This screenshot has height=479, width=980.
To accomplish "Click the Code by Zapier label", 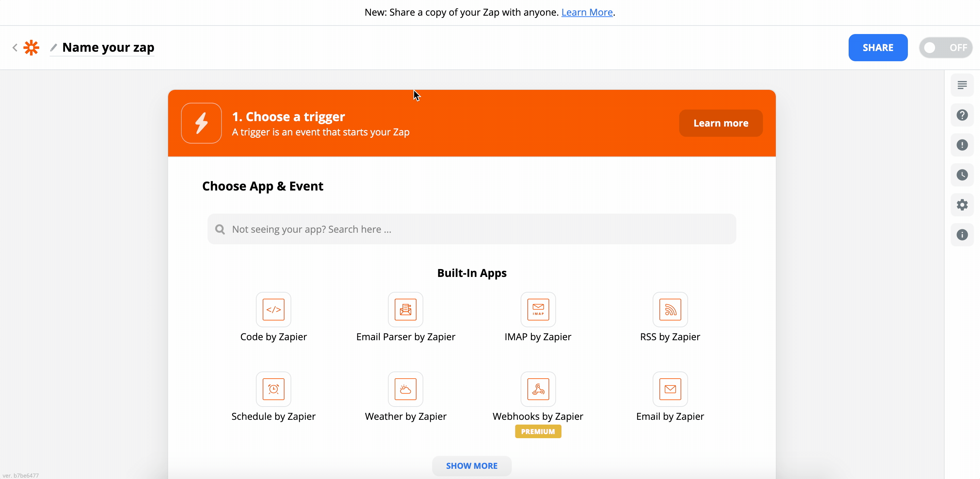I will (x=273, y=337).
